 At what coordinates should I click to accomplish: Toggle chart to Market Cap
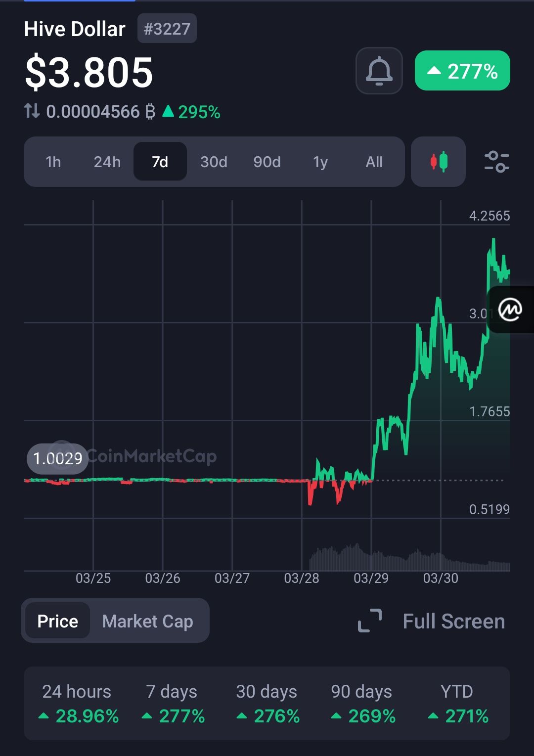[x=147, y=621]
